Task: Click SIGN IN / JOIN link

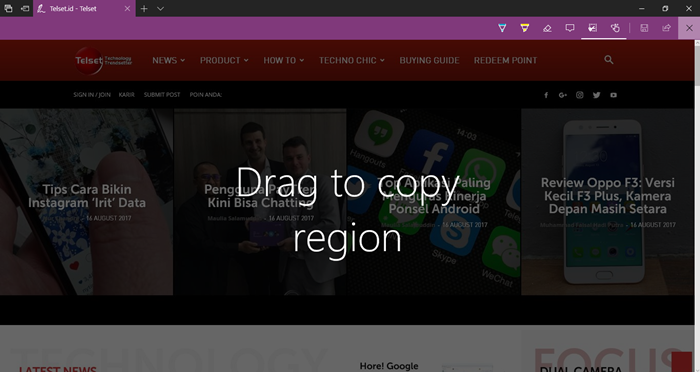Action: click(x=92, y=95)
